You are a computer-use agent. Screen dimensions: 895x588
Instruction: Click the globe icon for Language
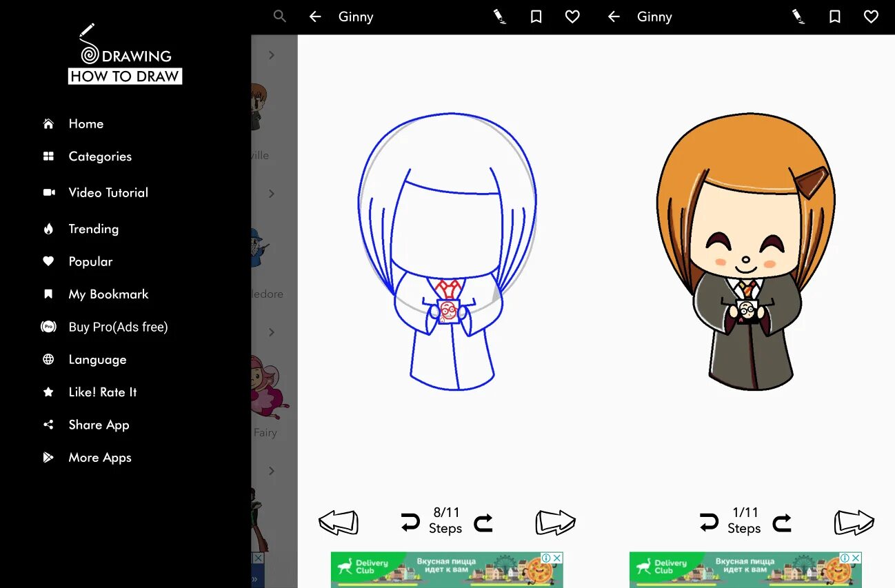[48, 359]
